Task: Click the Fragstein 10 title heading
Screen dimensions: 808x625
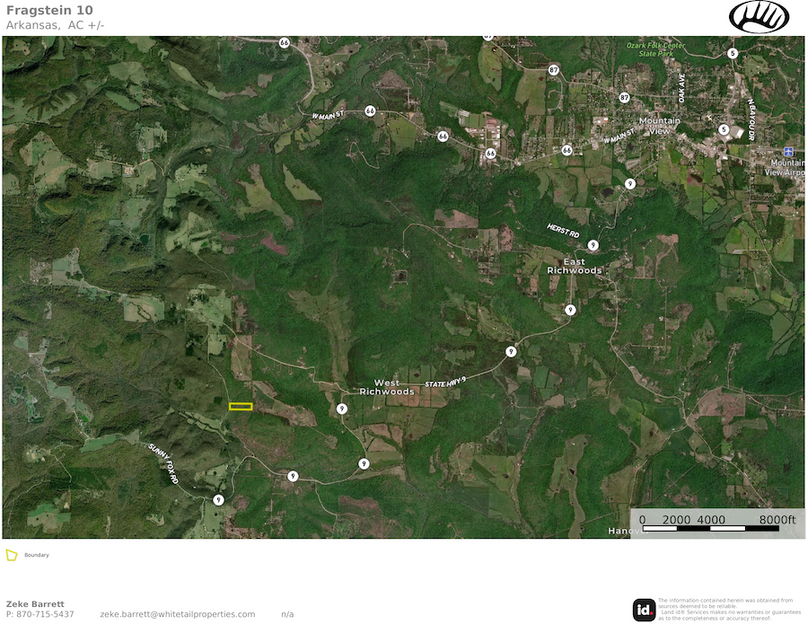Action: [48, 11]
